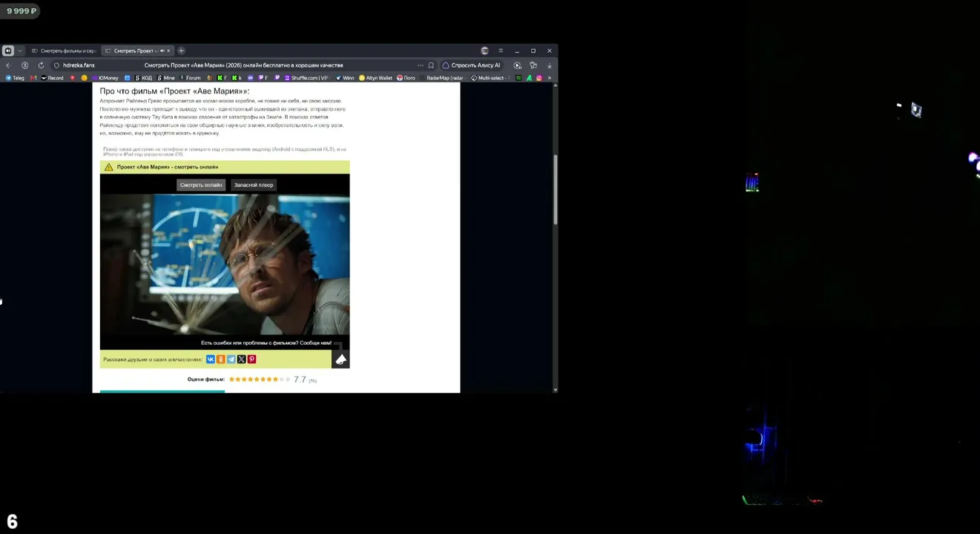Image resolution: width=980 pixels, height=534 pixels.
Task: Rate the film using the star rating
Action: pyautogui.click(x=260, y=379)
